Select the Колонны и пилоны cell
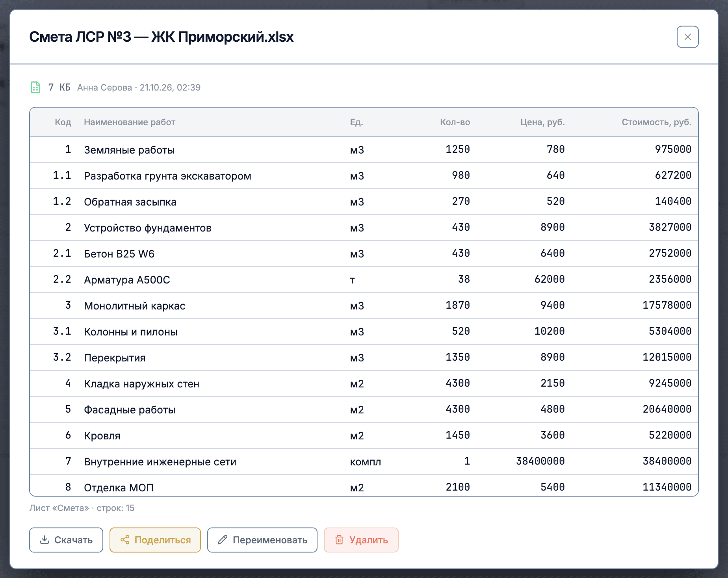 (x=131, y=332)
